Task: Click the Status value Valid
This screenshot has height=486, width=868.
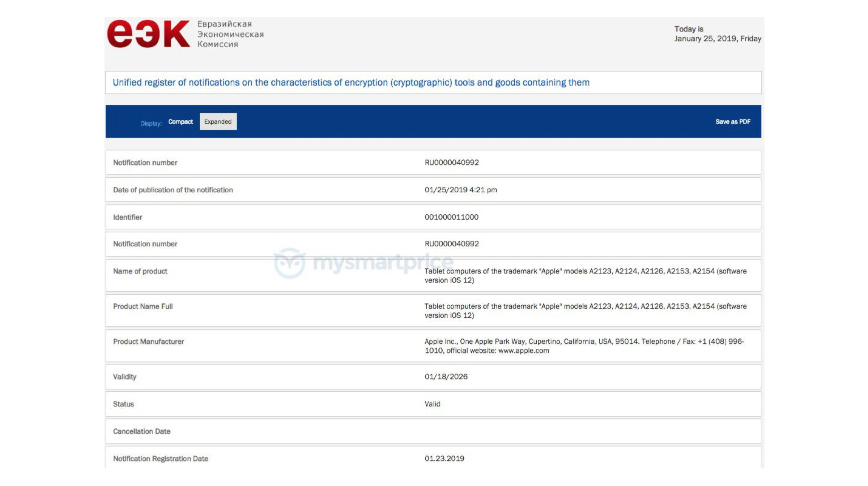Action: [x=432, y=404]
